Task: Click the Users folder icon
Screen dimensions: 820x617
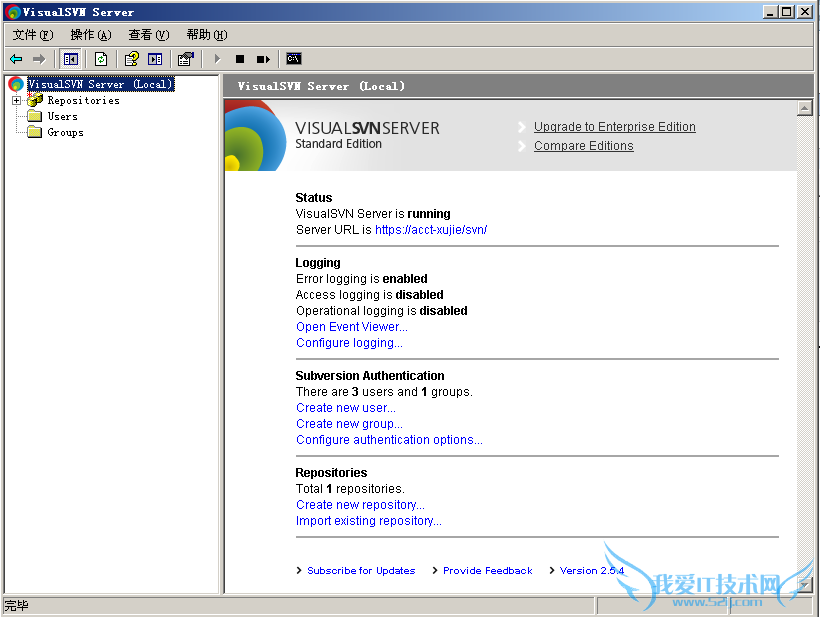Action: click(x=35, y=116)
